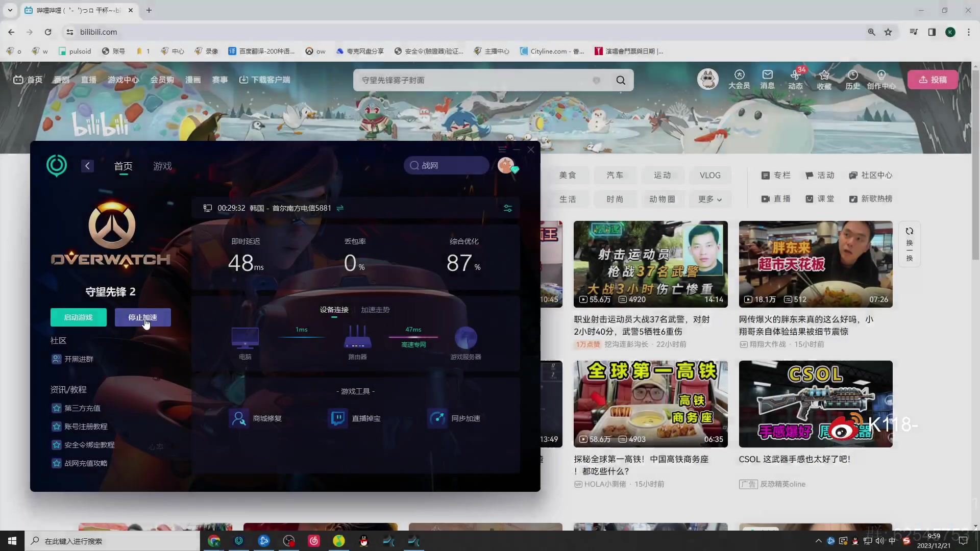980x551 pixels.
Task: Open Bilibili 历史 history icon
Action: [852, 80]
